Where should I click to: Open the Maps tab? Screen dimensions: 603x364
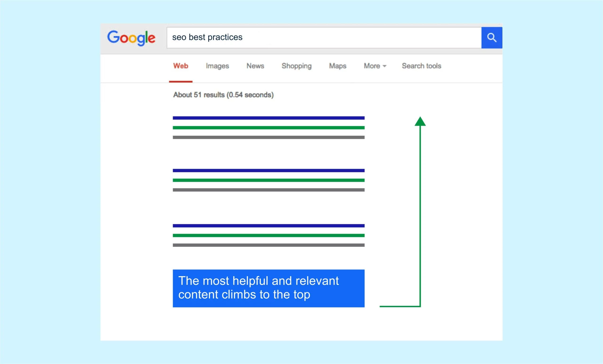(x=338, y=66)
